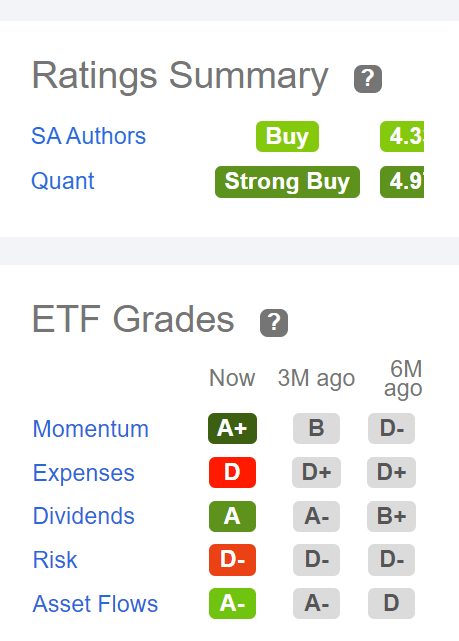The width and height of the screenshot is (459, 641).
Task: Open the Quant rating link
Action: coord(63,181)
